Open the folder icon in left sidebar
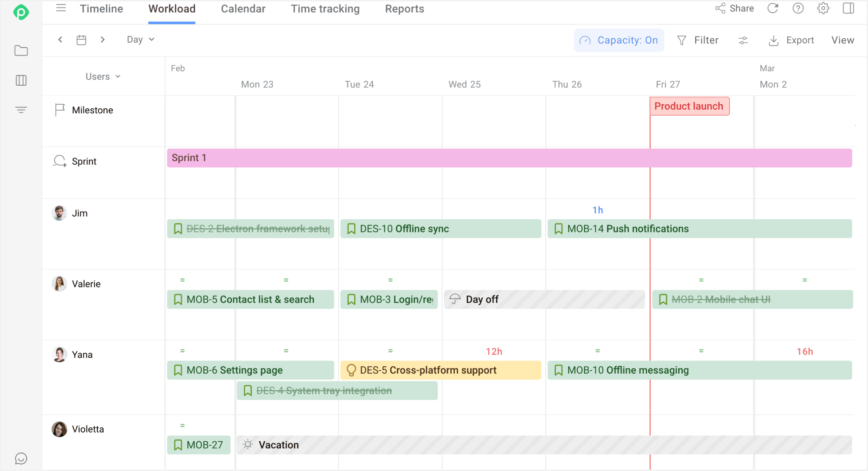The width and height of the screenshot is (868, 471). [x=21, y=51]
